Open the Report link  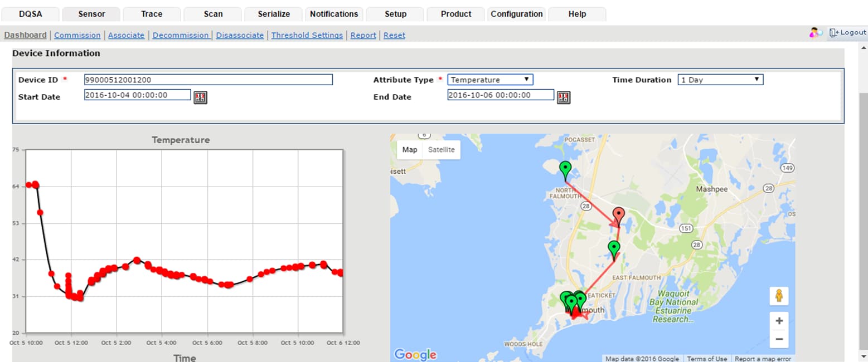(x=363, y=35)
